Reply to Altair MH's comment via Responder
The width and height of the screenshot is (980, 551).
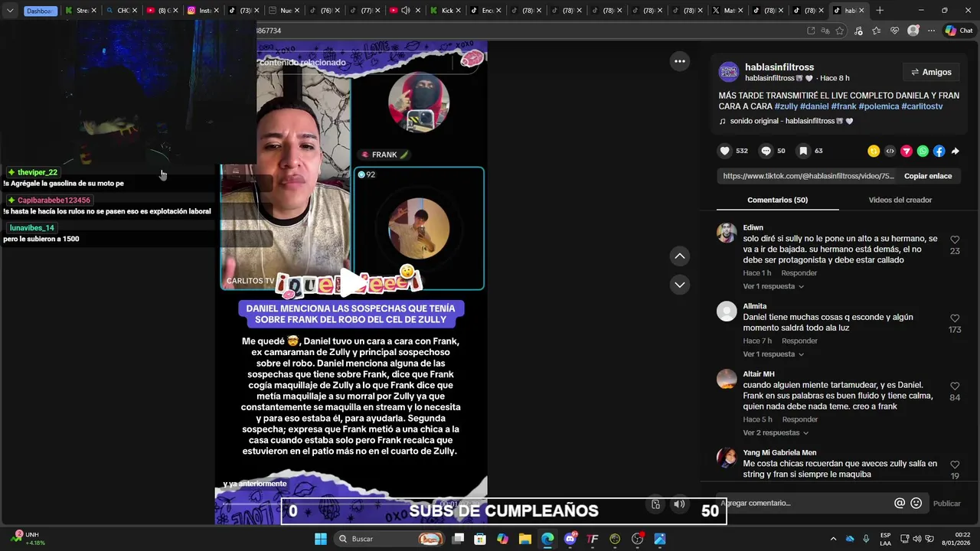point(800,419)
